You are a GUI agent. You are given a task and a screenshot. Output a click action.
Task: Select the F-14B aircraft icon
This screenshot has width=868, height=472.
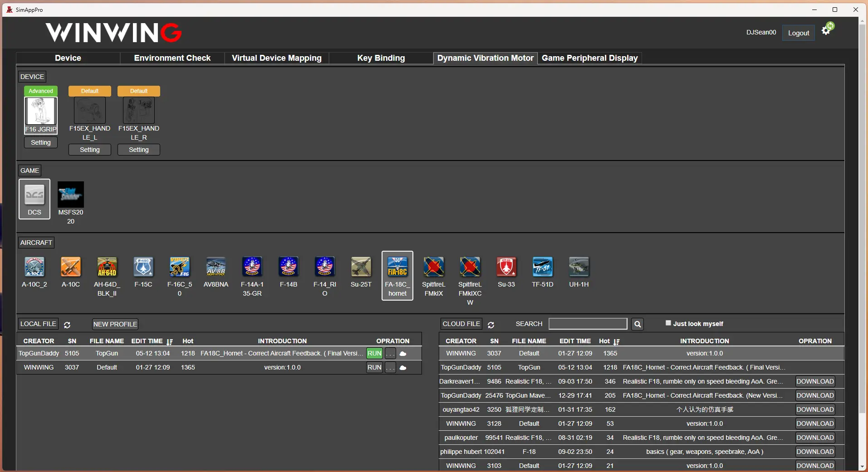[289, 267]
